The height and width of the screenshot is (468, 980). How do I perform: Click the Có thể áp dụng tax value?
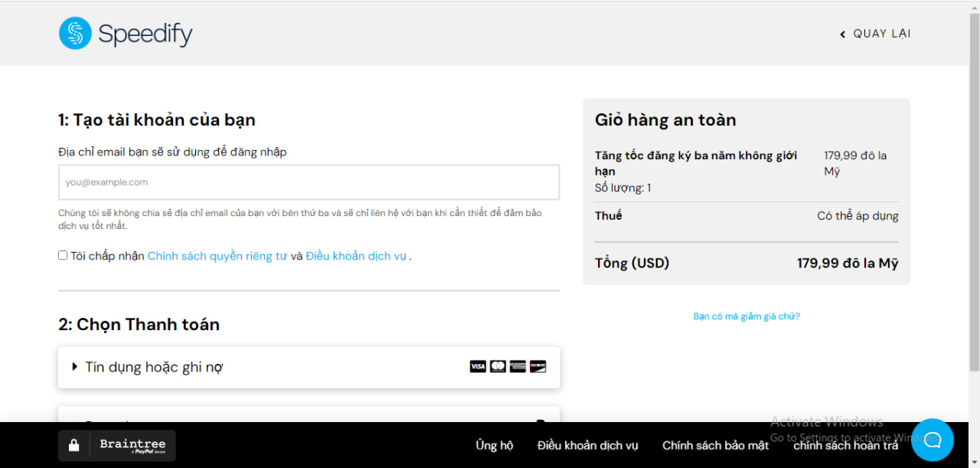(858, 216)
